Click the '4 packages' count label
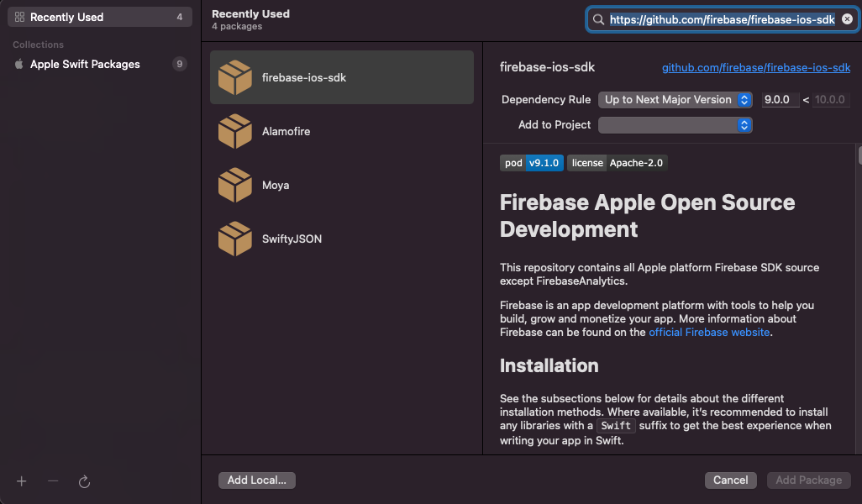 click(x=237, y=26)
